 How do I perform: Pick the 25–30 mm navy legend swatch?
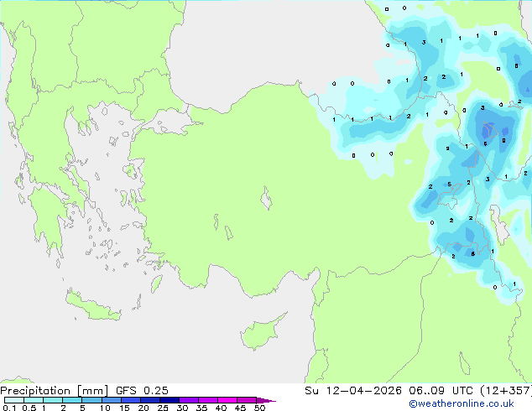(x=170, y=400)
